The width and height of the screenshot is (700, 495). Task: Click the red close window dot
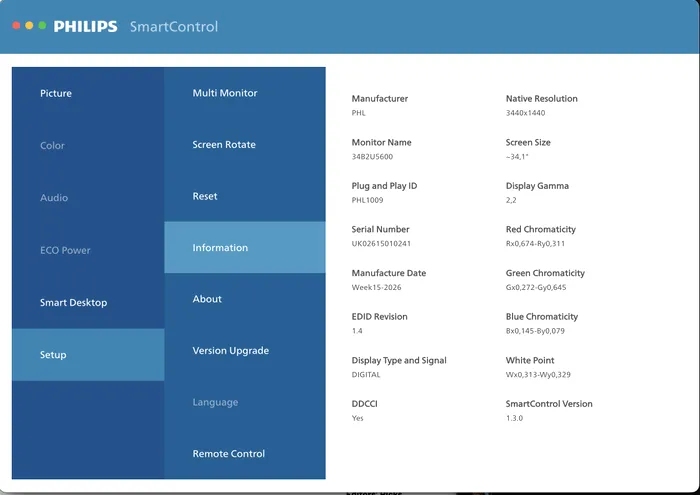click(16, 25)
